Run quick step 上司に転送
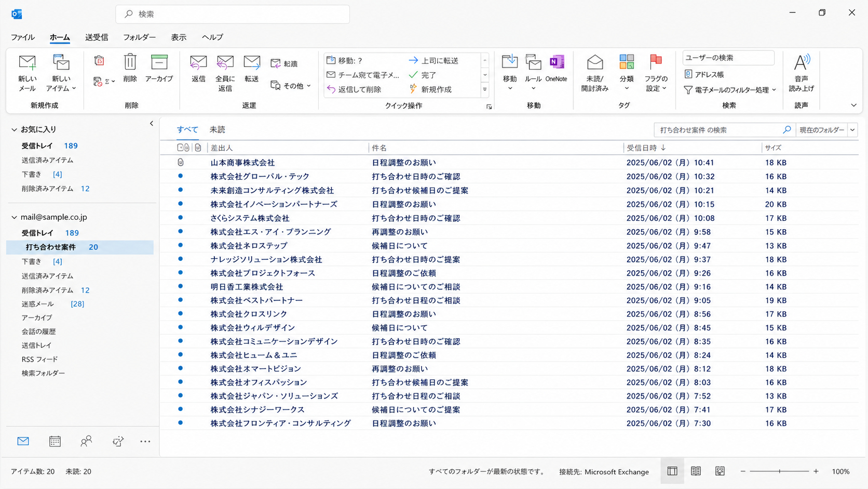Screen dimensions: 868x489 click(x=434, y=61)
